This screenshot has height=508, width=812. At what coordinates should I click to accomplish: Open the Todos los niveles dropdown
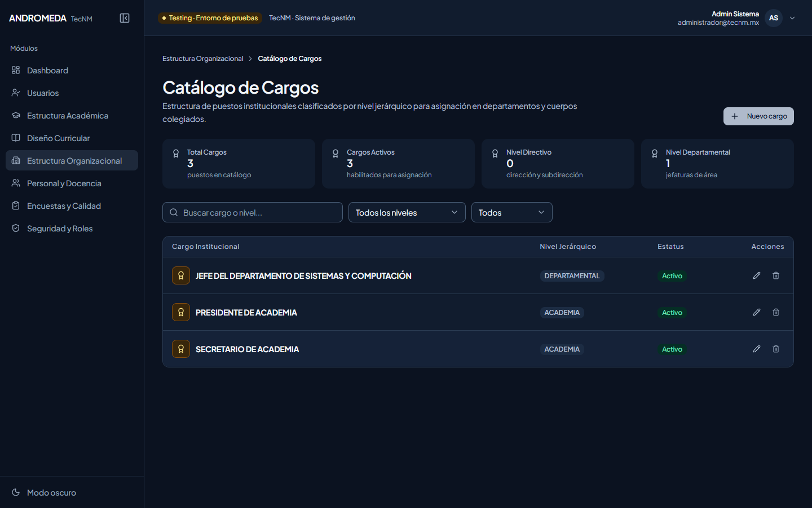(407, 212)
